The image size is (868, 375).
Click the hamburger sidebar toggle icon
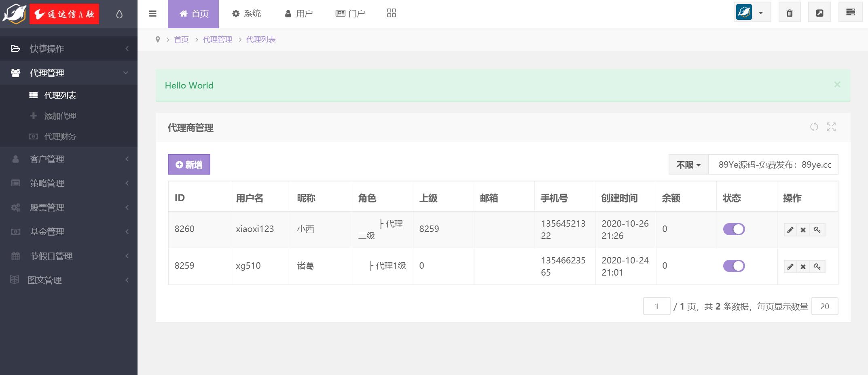click(x=152, y=14)
